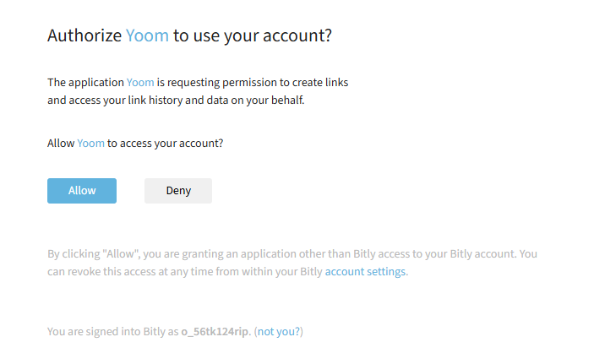Click the word 'Allow' before Yoom in the question

click(x=61, y=144)
